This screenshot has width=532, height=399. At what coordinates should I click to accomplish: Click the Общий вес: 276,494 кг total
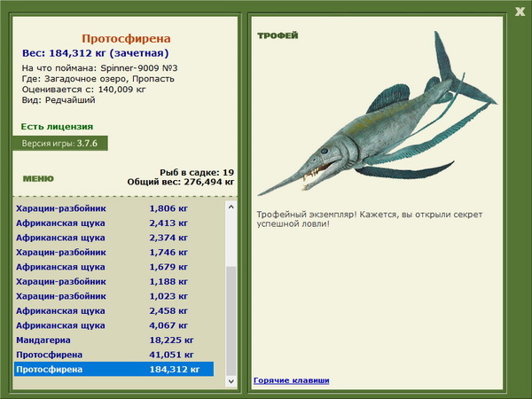[181, 182]
